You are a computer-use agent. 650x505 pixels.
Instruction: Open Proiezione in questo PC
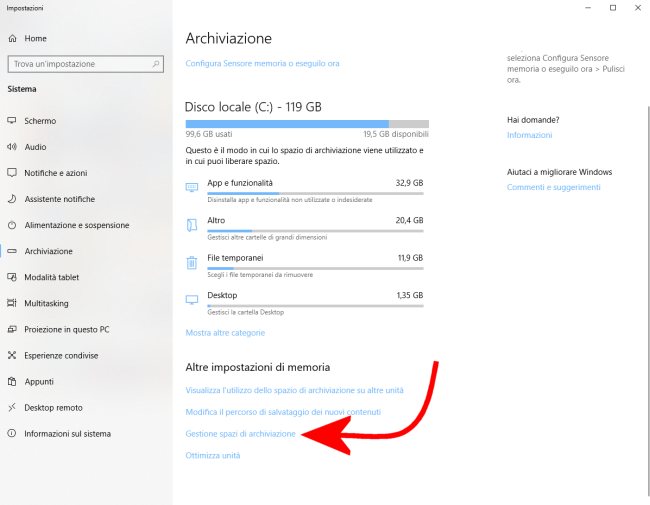(66, 329)
